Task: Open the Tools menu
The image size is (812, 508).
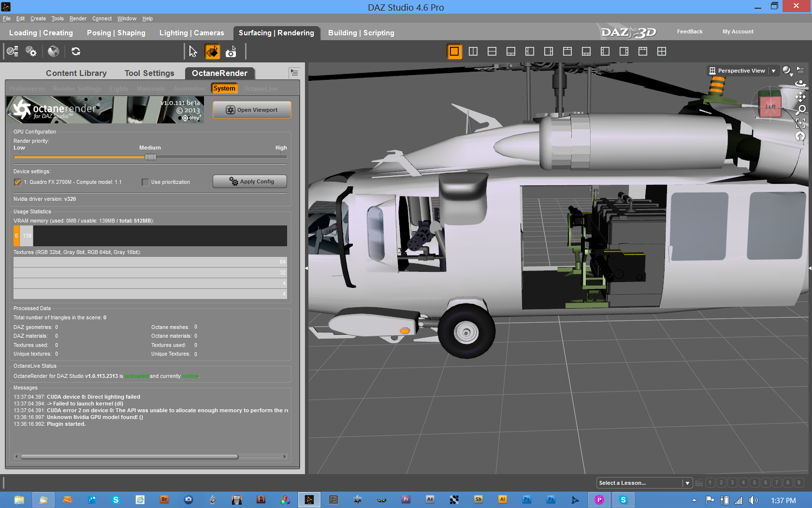Action: [x=58, y=18]
